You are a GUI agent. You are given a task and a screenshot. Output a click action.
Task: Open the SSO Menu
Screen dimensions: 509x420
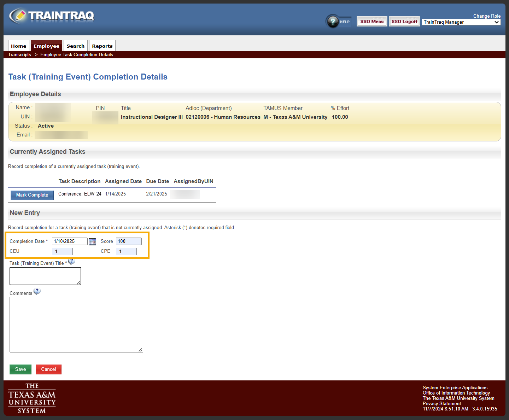coord(371,21)
